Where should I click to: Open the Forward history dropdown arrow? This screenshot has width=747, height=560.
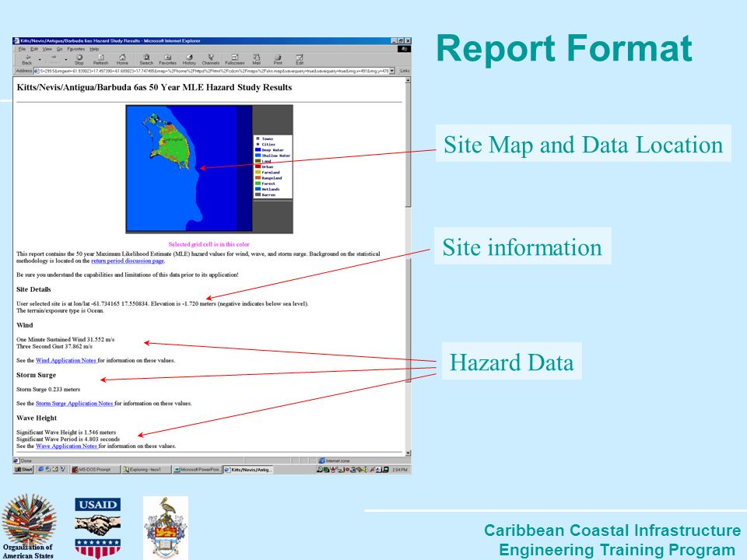tap(65, 60)
